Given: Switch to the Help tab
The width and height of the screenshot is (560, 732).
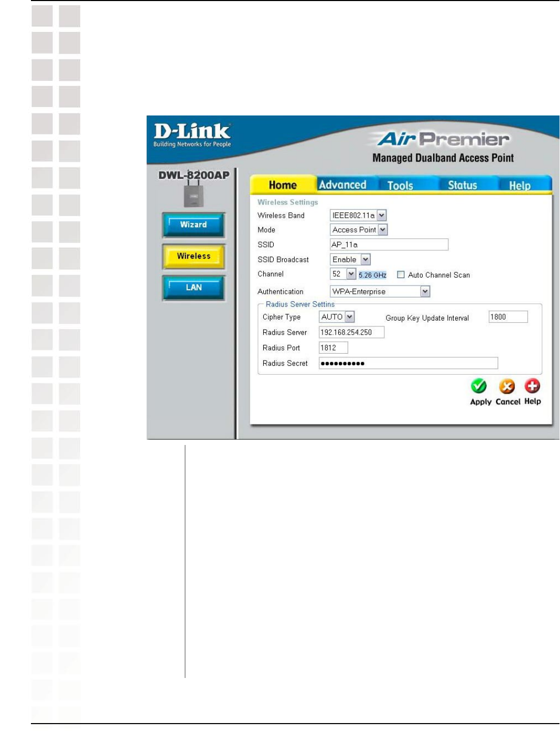Looking at the screenshot, I should [x=520, y=185].
